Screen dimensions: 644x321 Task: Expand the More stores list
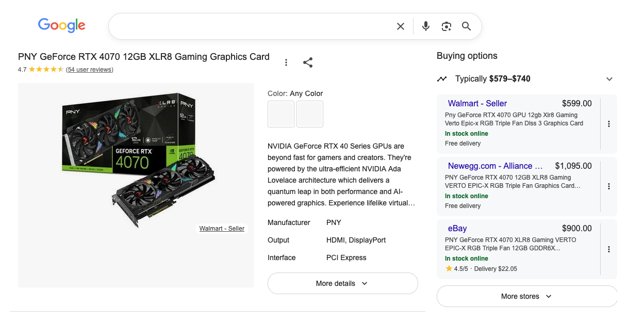(x=526, y=296)
